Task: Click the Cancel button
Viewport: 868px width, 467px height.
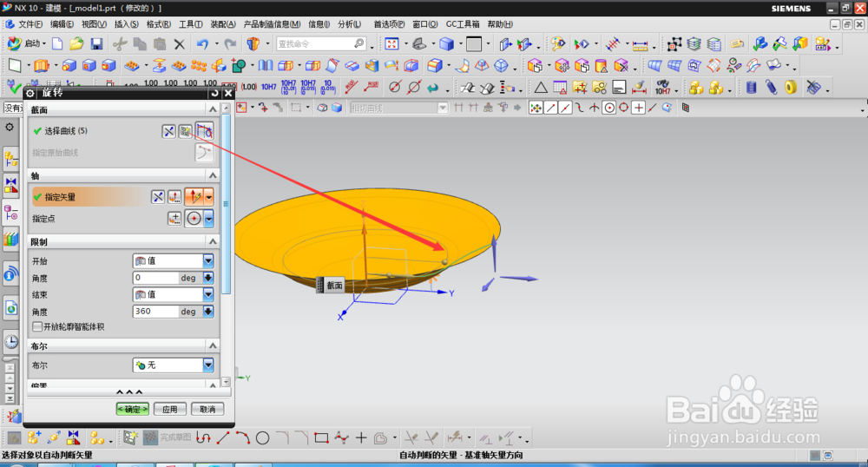Action: [x=207, y=409]
